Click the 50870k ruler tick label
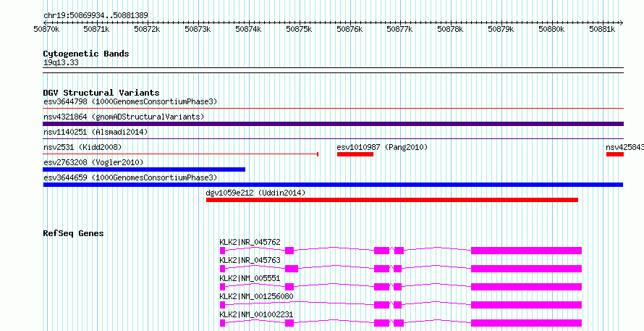 tap(46, 29)
